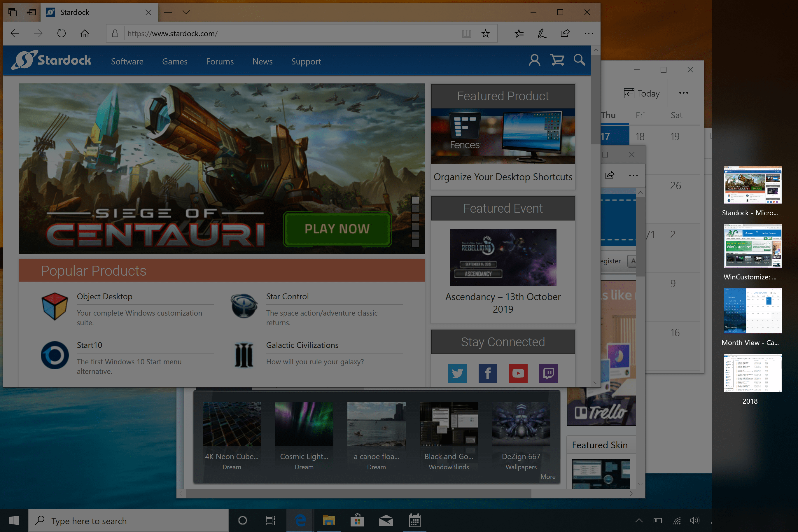The width and height of the screenshot is (798, 532).
Task: Open the Stardock shopping cart
Action: (x=557, y=60)
